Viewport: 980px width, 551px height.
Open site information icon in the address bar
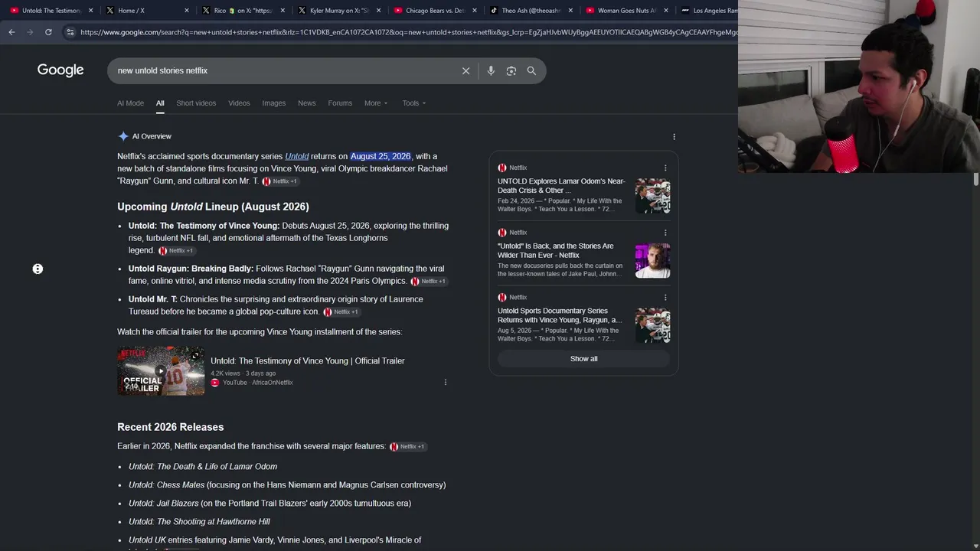click(70, 32)
